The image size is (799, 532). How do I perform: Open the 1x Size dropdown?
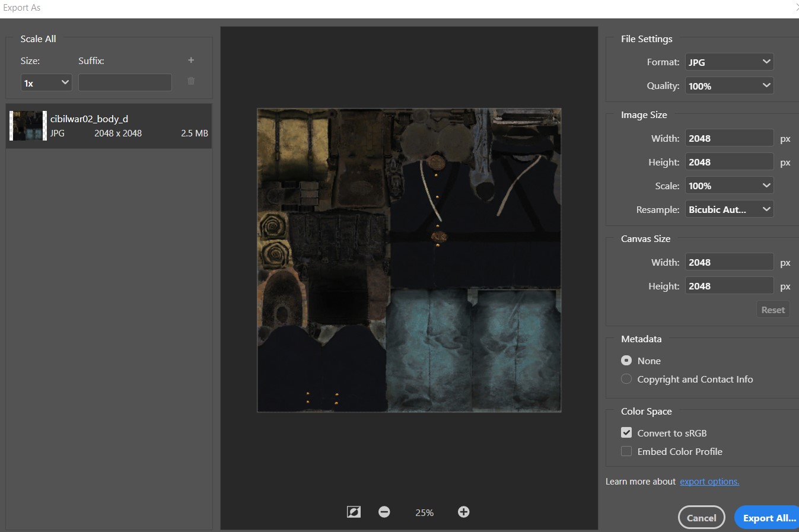[x=46, y=83]
